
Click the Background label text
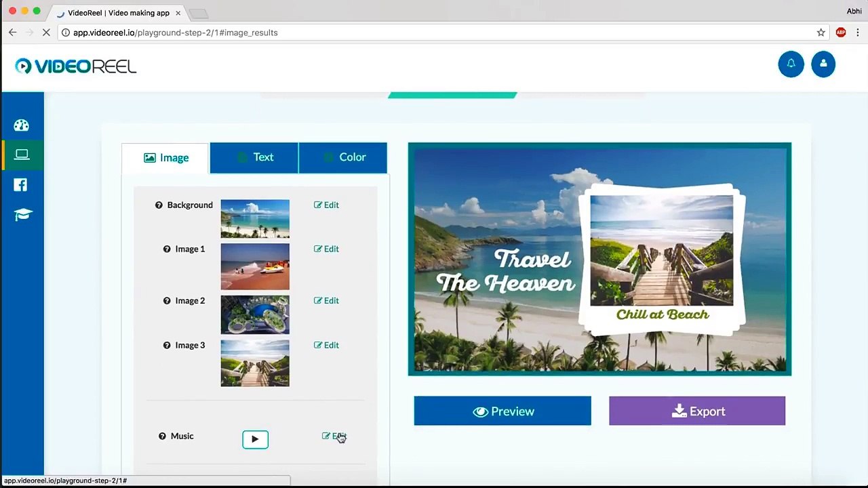pos(190,205)
